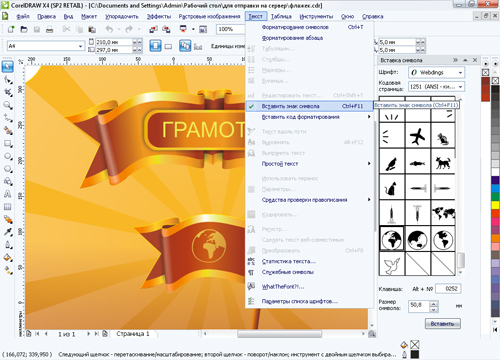Expand 'Вставить код форматирования' submenu
This screenshot has height=360, width=500.
(309, 117)
